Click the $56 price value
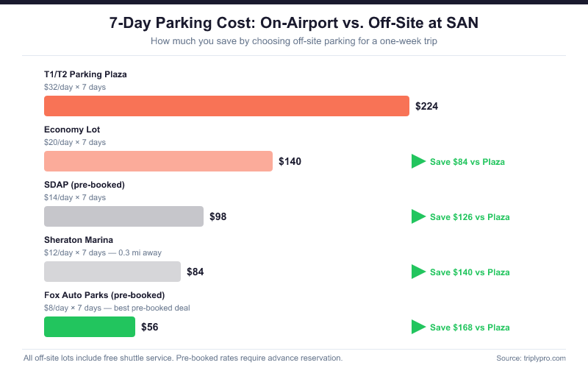This screenshot has width=588, height=368. click(x=150, y=327)
